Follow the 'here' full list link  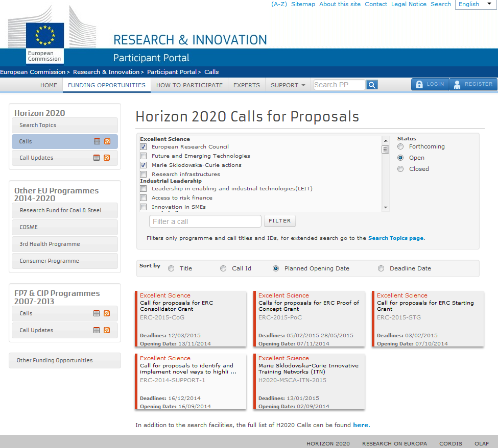[x=361, y=425]
